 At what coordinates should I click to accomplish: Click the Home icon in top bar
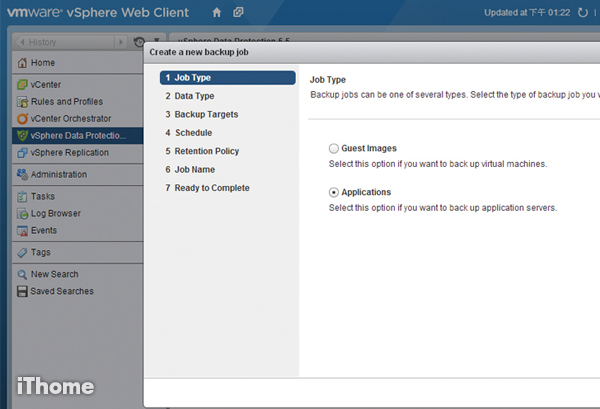[217, 13]
